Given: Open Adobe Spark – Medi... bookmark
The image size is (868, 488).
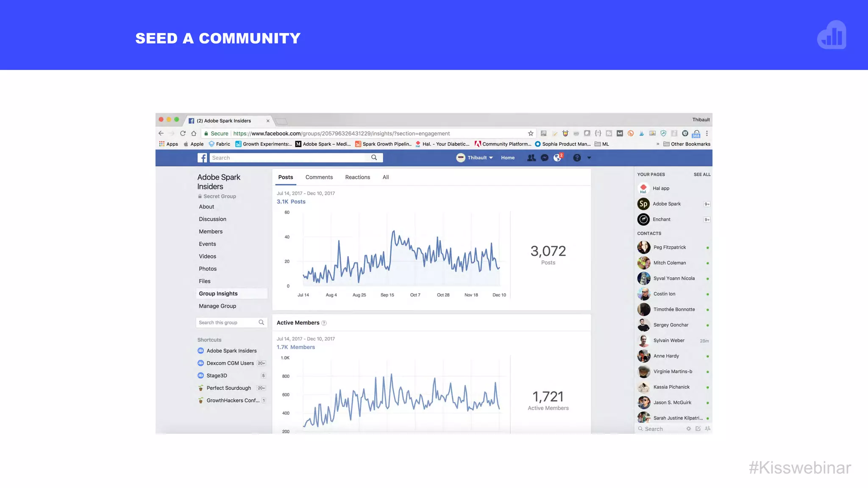Looking at the screenshot, I should (323, 144).
